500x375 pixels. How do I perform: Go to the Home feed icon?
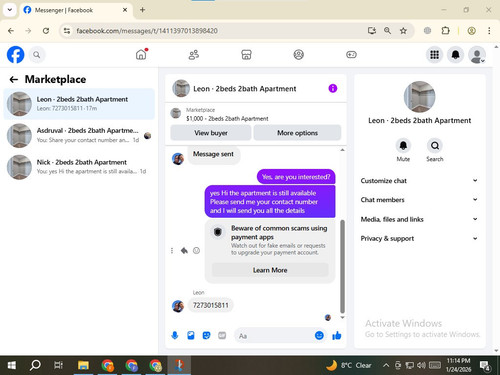[141, 54]
